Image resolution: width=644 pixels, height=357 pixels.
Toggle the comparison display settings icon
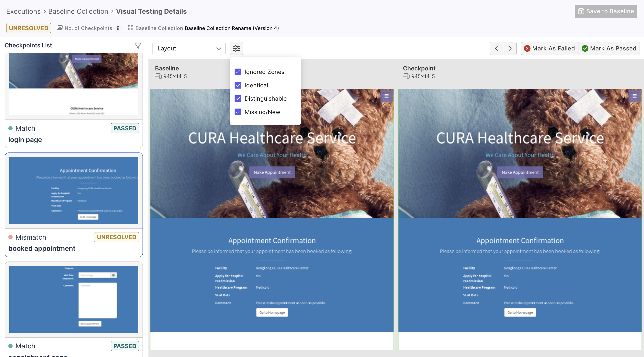coord(236,48)
